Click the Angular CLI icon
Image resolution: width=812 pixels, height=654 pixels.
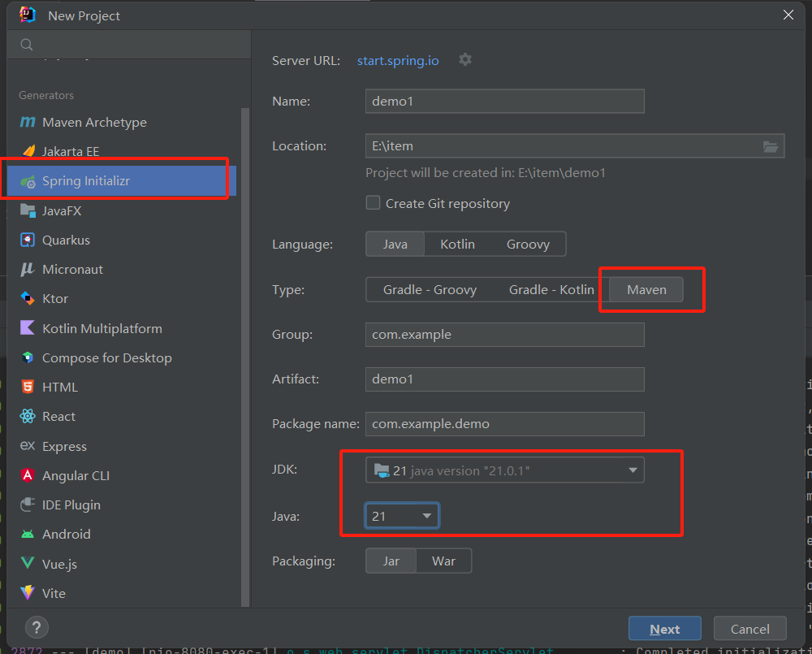coord(28,475)
